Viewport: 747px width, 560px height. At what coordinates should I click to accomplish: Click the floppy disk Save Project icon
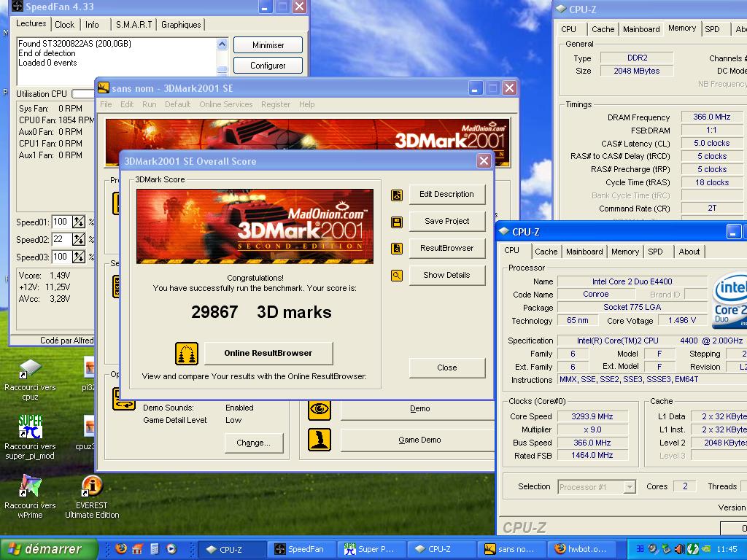point(397,222)
